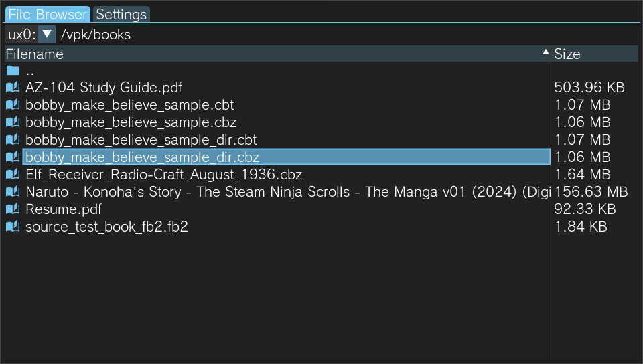Click book icon beside bobby_make_believe_sample.cbz
This screenshot has height=364, width=643.
click(13, 122)
